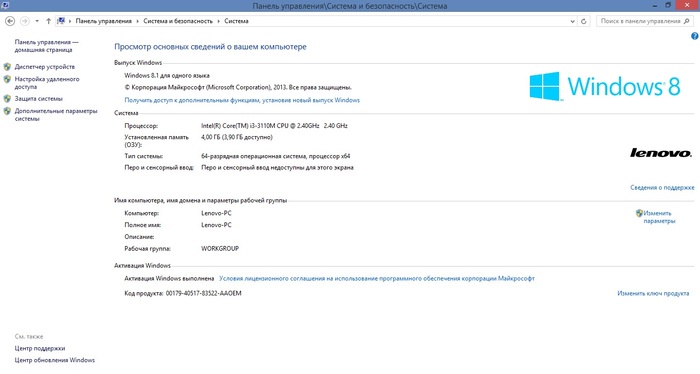Click the Control Panel icon in address bar
The height and width of the screenshot is (374, 700).
pos(61,21)
